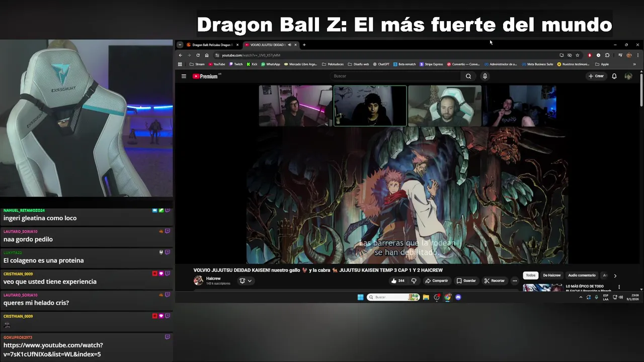This screenshot has width=644, height=362.
Task: Open Discord from the taskbar
Action: (x=458, y=297)
